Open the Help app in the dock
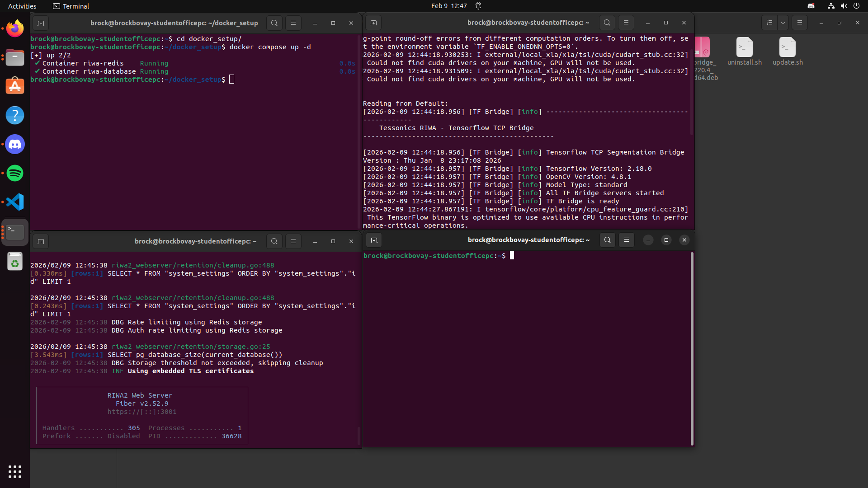868x488 pixels. pos(15,116)
